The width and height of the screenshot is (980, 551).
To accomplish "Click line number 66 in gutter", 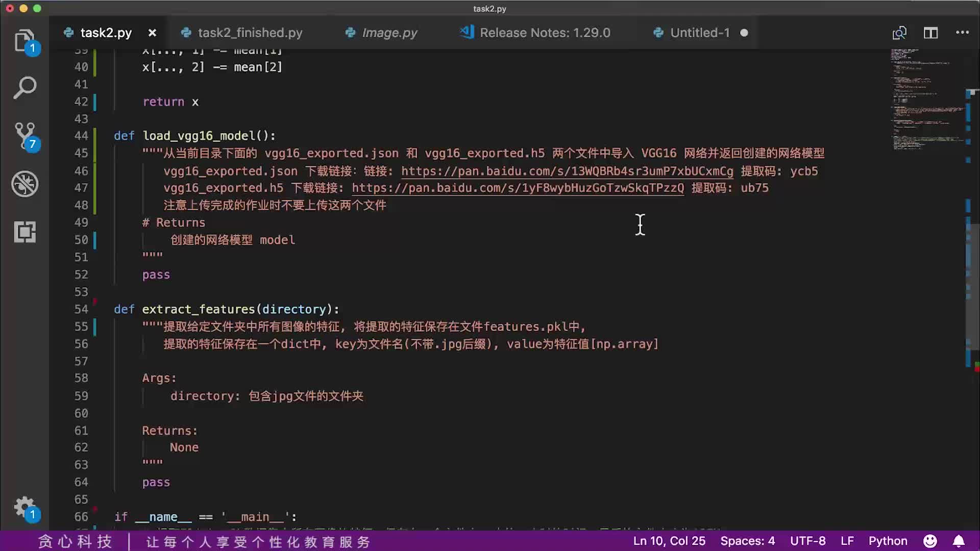I will (x=81, y=517).
